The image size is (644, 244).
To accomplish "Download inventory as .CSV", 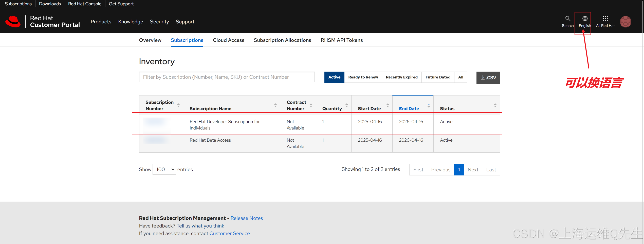I will click(488, 78).
